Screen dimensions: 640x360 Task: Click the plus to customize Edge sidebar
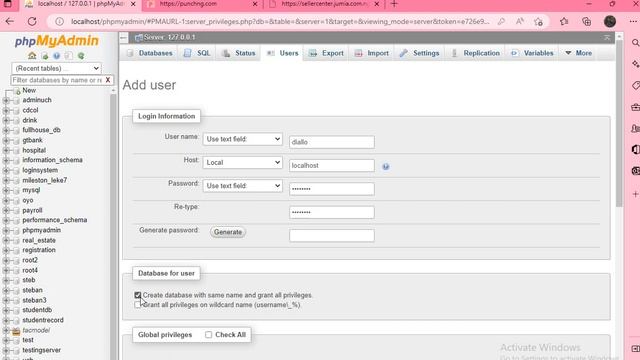click(636, 194)
